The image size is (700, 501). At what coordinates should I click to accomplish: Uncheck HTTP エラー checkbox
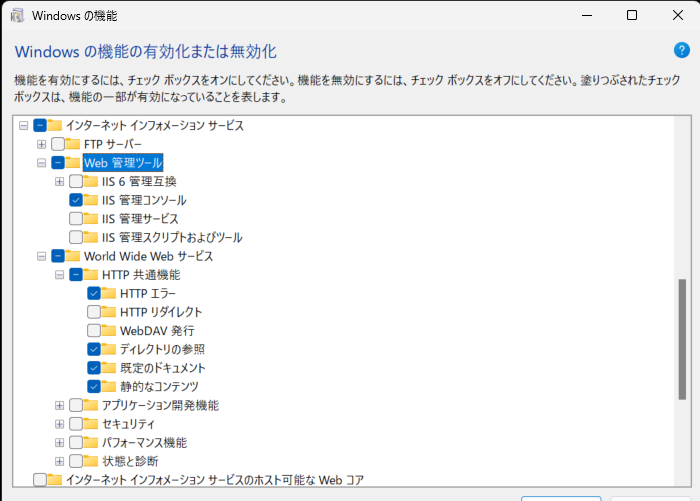coord(94,293)
